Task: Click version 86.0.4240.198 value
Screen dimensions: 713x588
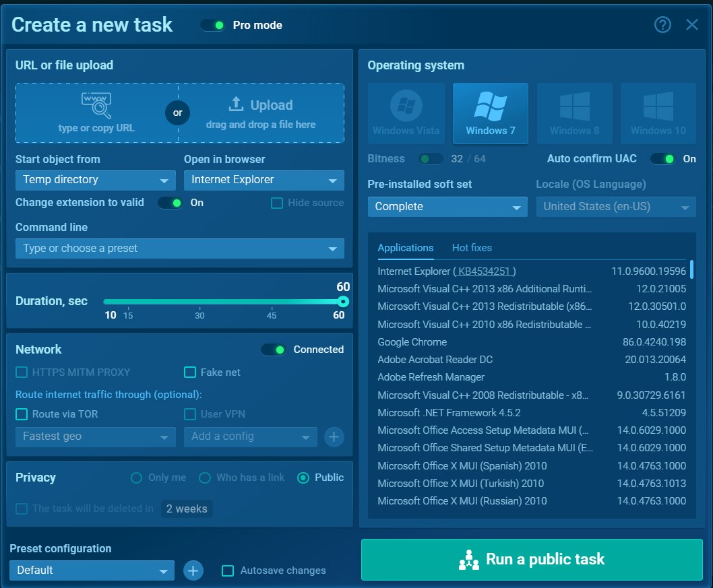Action: [654, 342]
